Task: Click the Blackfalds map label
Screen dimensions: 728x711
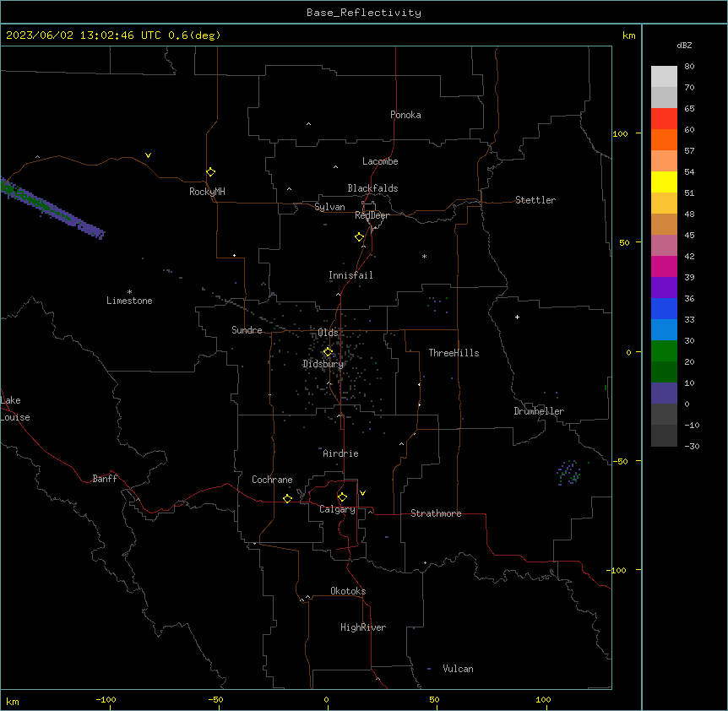Action: tap(372, 188)
